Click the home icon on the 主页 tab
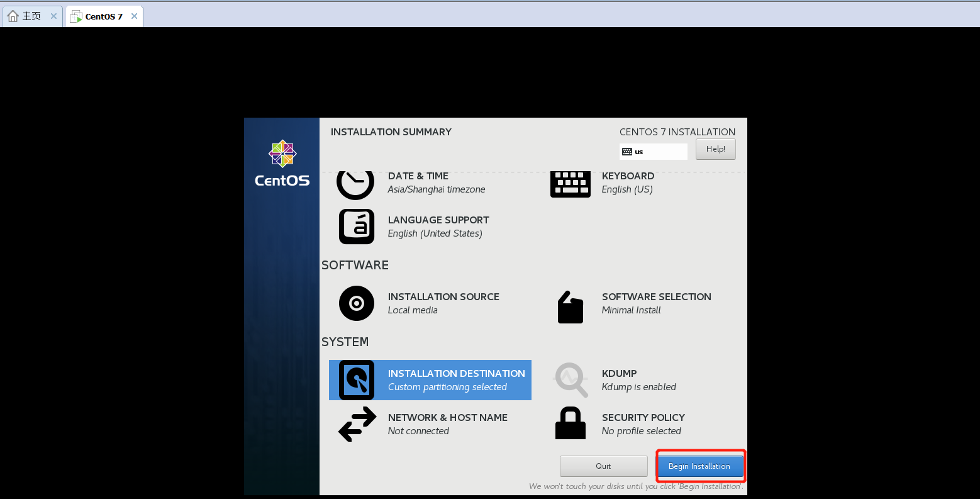This screenshot has width=980, height=499. coord(13,16)
